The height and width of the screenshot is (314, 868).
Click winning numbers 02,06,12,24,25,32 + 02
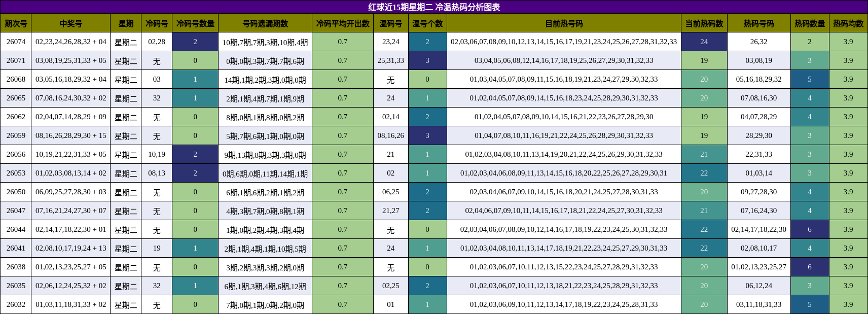(71, 286)
